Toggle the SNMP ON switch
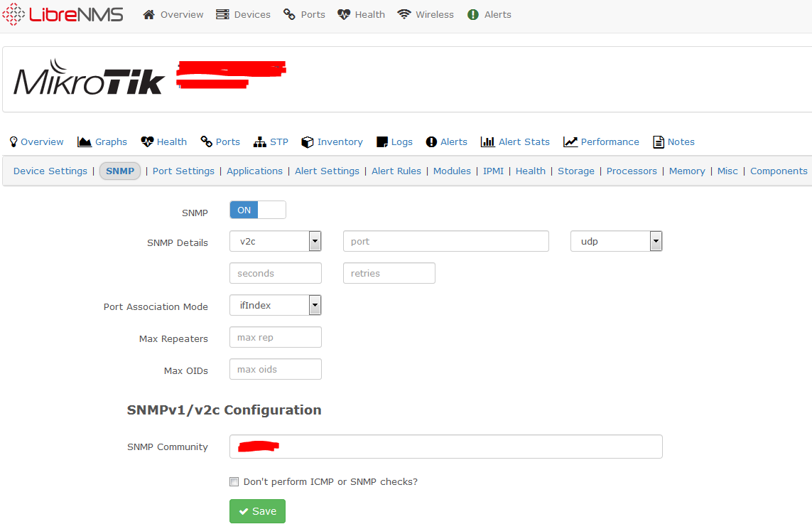This screenshot has height=529, width=812. pyautogui.click(x=257, y=210)
